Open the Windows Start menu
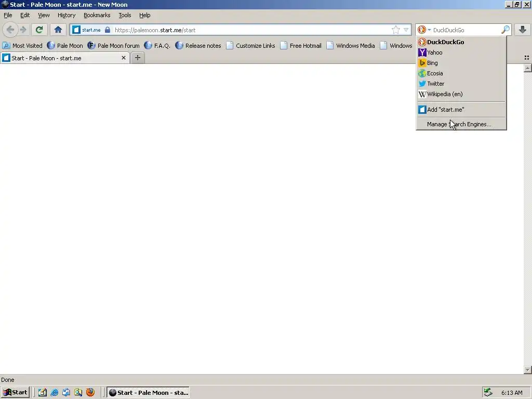This screenshot has width=532, height=399. coord(15,393)
